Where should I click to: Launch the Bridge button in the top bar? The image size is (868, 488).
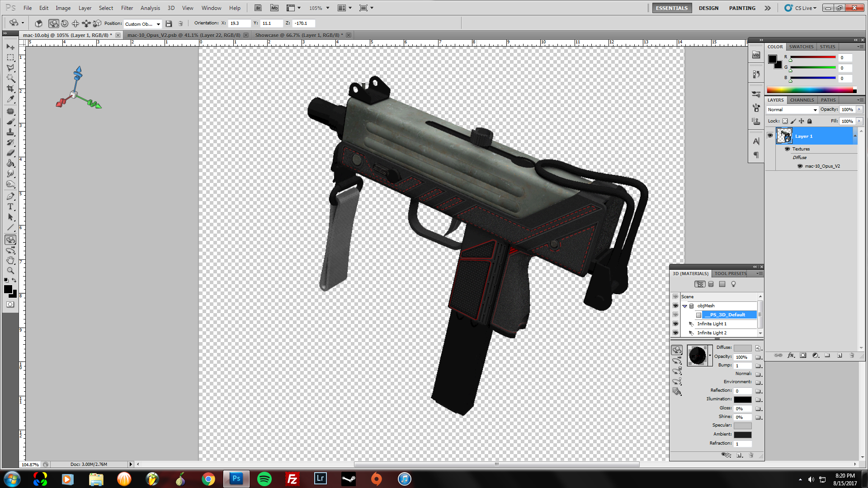[258, 8]
